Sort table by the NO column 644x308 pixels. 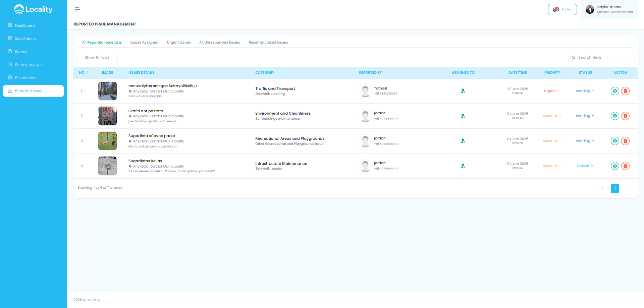pos(84,72)
